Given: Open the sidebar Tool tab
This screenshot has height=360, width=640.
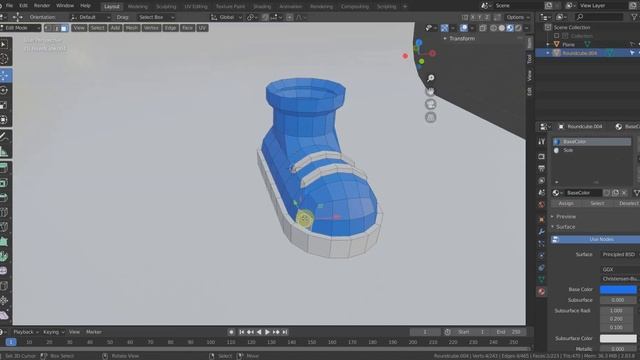Looking at the screenshot, I should [529, 59].
